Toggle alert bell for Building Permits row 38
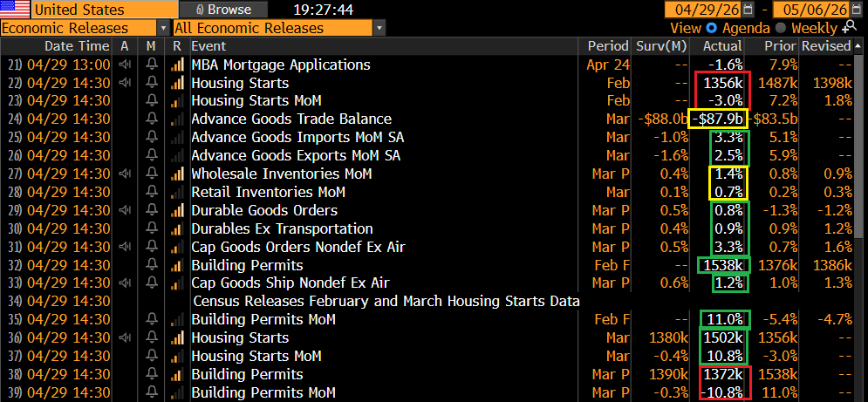 click(151, 374)
